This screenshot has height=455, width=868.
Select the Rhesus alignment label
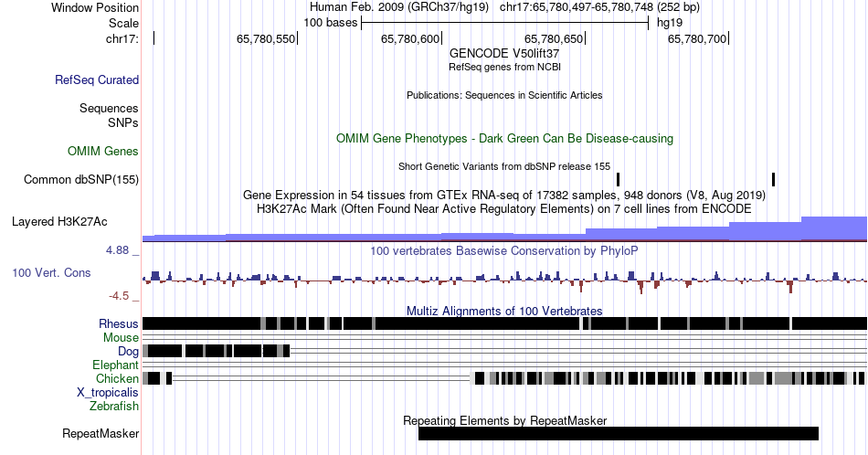119,323
